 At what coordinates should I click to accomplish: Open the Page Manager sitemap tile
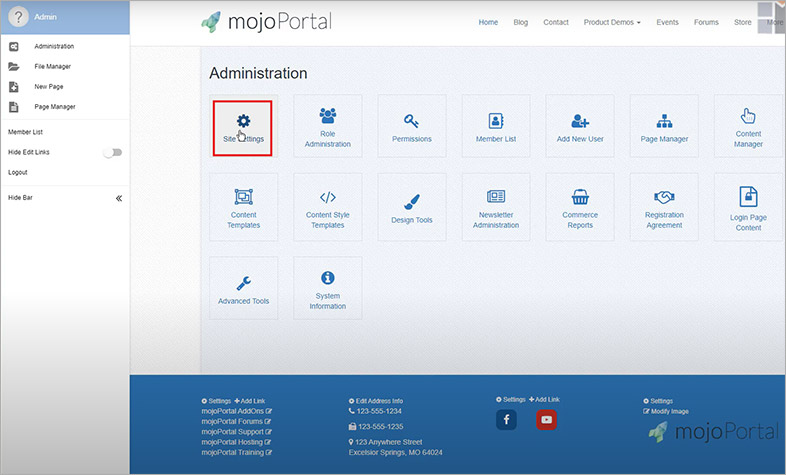tap(664, 126)
